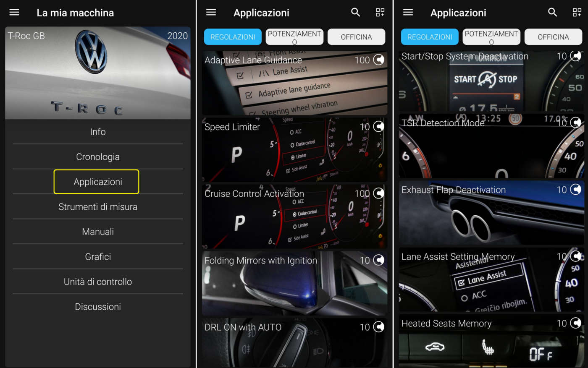Screen dimensions: 588x368
Task: Open the Exhaust Flap Deactivation card
Action: click(491, 213)
